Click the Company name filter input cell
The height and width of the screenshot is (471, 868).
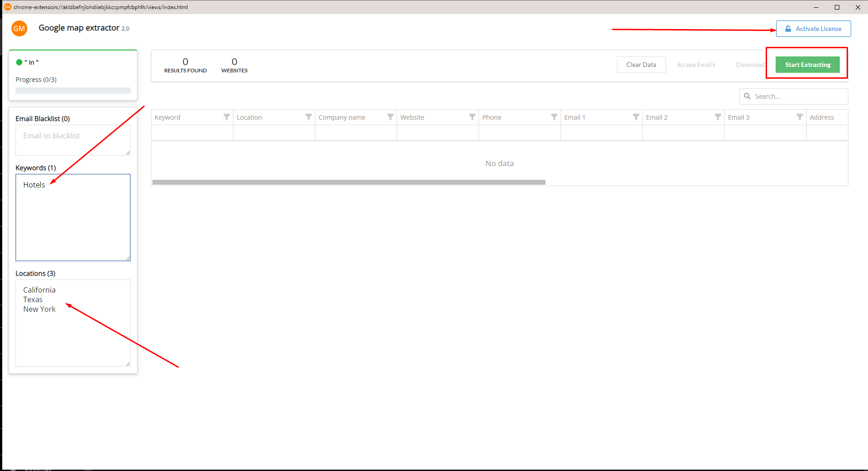pyautogui.click(x=356, y=133)
